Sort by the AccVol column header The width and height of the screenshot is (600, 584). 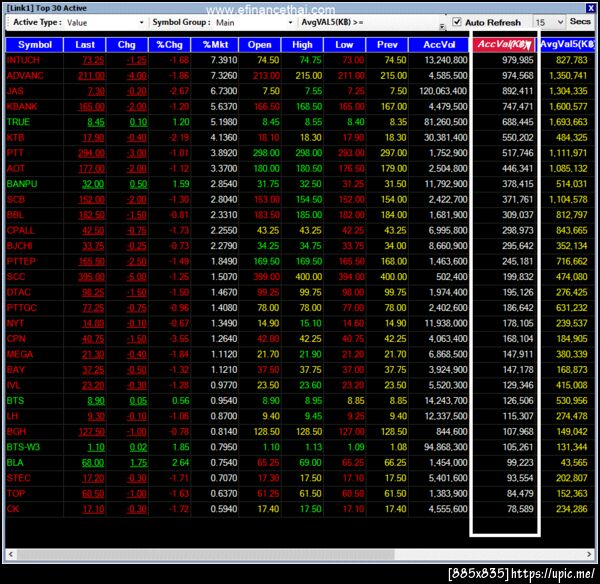coord(439,45)
